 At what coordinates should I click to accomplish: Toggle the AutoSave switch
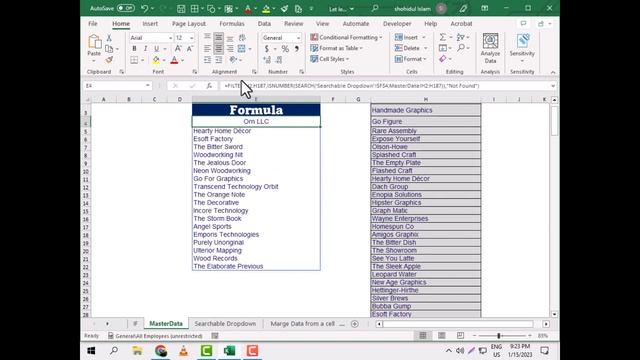point(126,8)
